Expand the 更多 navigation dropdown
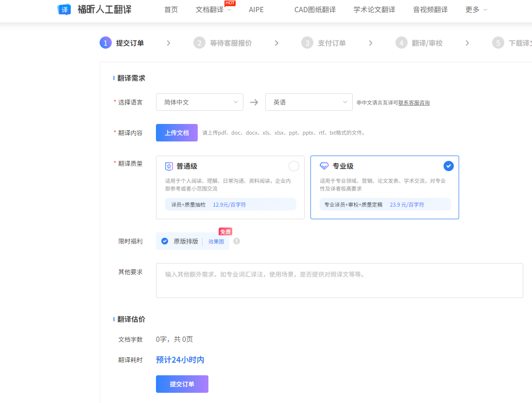Screen dimensions: 532x403 pyautogui.click(x=475, y=9)
